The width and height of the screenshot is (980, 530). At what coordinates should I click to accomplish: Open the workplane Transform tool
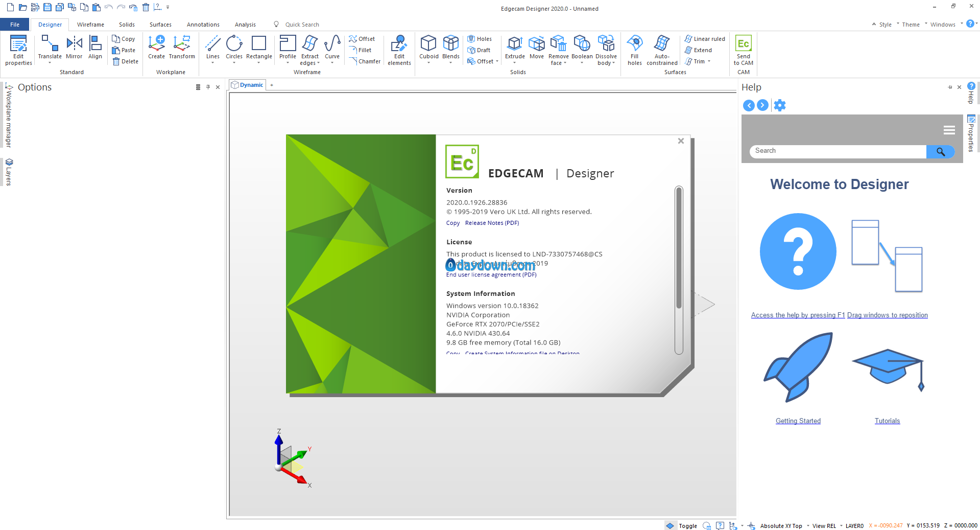pos(182,48)
